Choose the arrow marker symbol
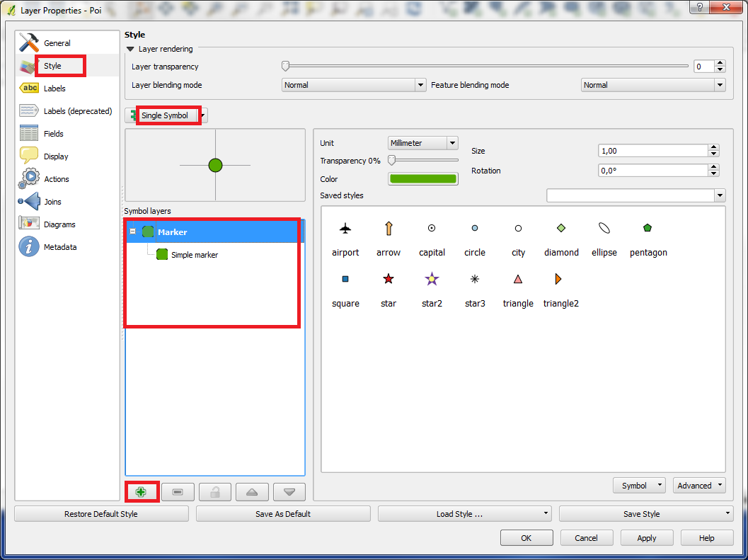The image size is (748, 560). click(x=389, y=229)
